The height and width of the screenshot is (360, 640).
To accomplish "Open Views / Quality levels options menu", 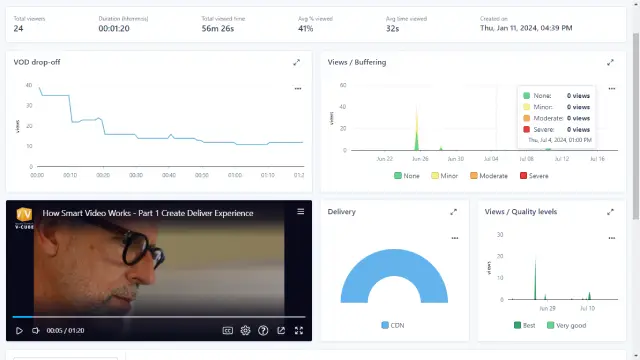I will 611,238.
